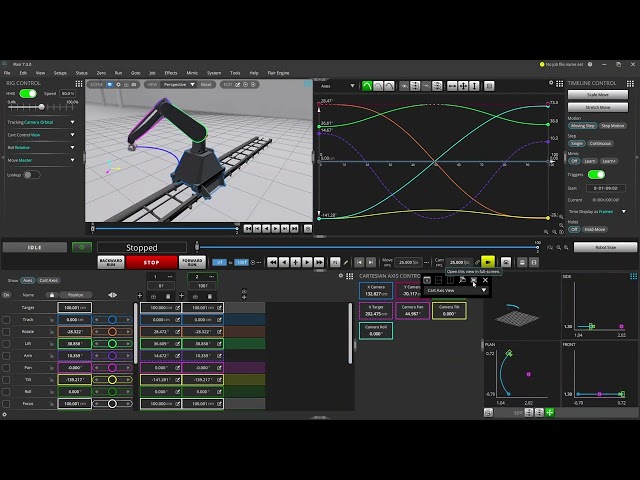Open the Effects menu

[171, 73]
